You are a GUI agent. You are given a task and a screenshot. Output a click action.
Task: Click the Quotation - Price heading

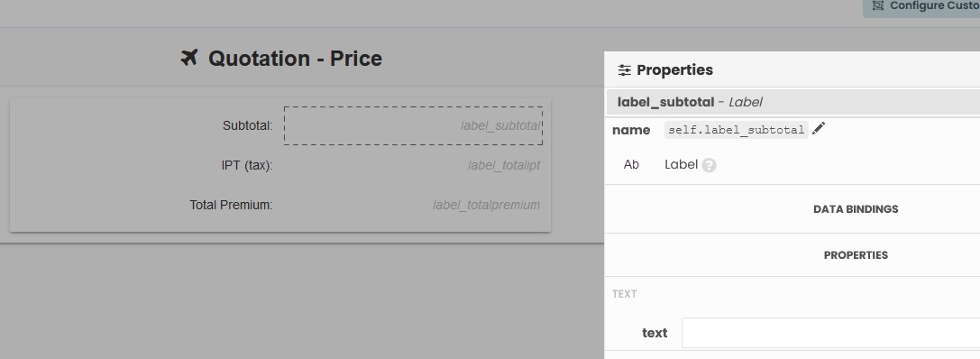coord(295,58)
